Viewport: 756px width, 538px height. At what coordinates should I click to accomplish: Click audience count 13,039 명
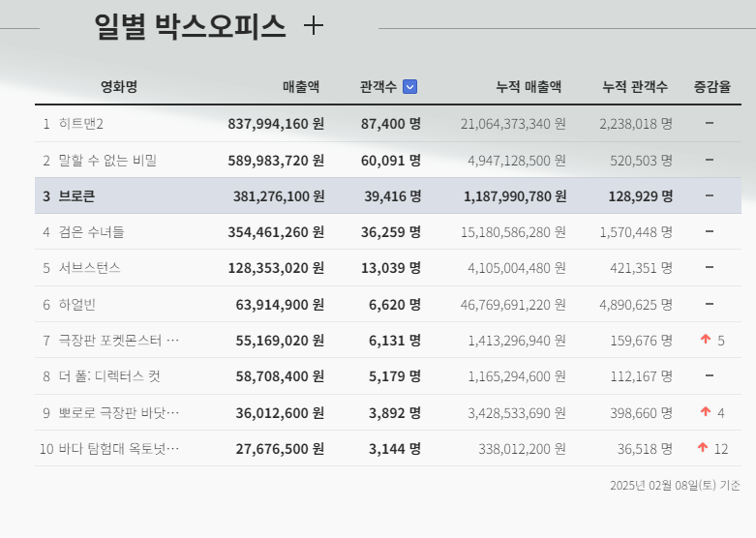[391, 268]
